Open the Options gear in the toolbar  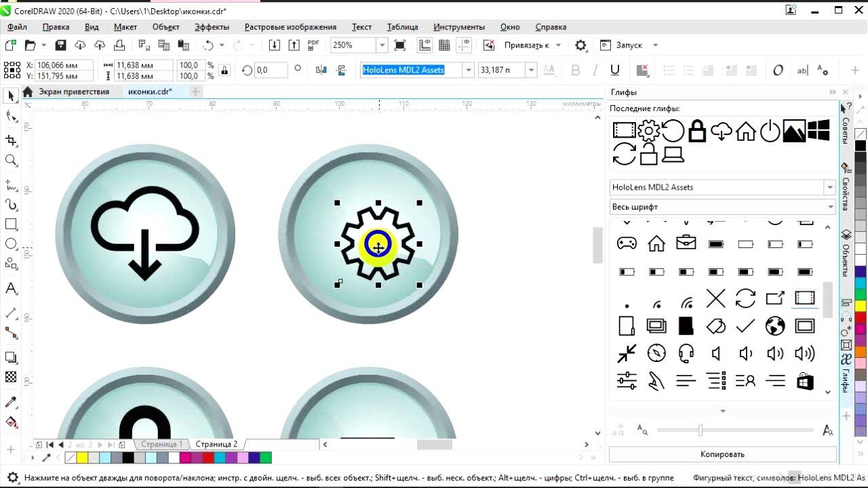click(580, 45)
